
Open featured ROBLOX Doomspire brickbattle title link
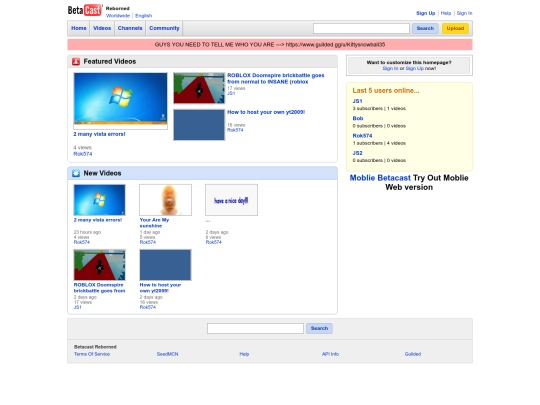click(276, 79)
